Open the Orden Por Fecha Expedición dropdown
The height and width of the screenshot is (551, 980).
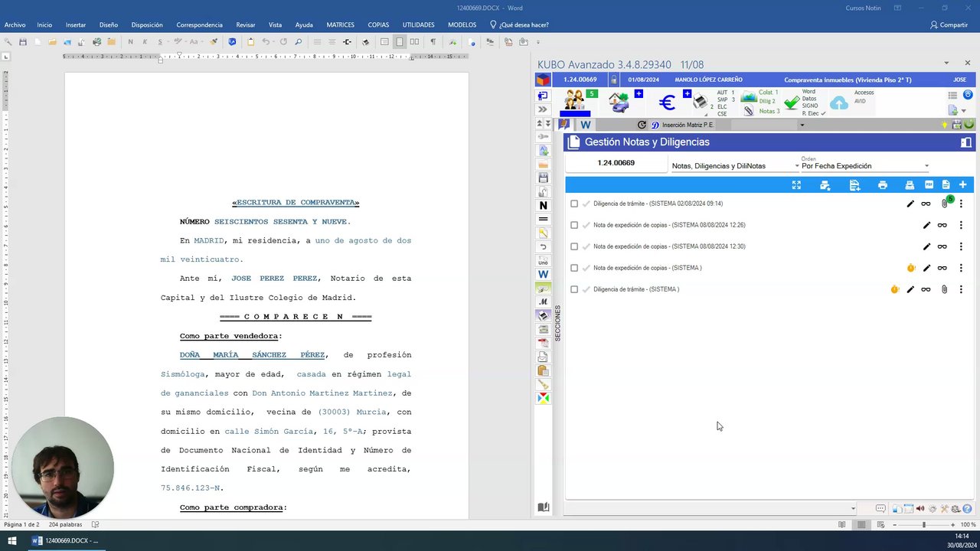[x=864, y=165]
